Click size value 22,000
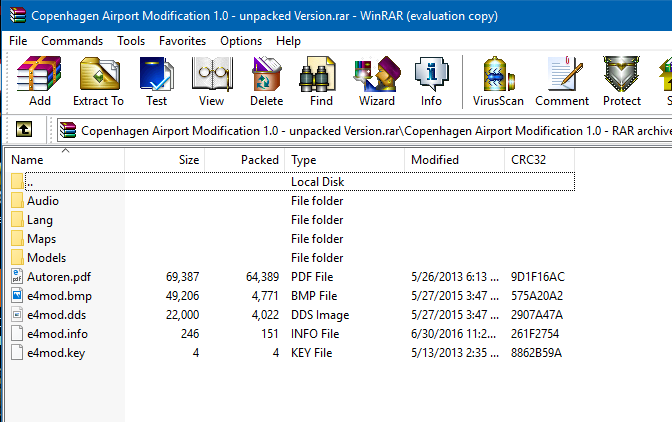Image resolution: width=672 pixels, height=422 pixels. pyautogui.click(x=183, y=315)
